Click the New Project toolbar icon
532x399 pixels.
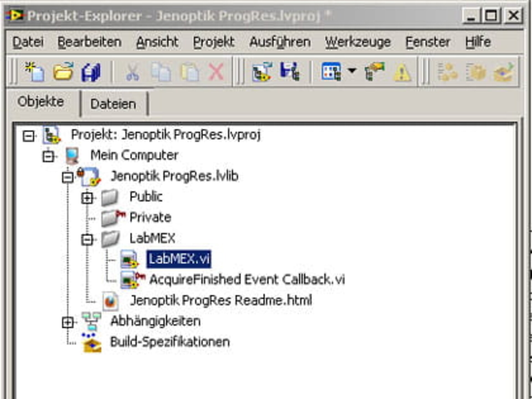35,72
